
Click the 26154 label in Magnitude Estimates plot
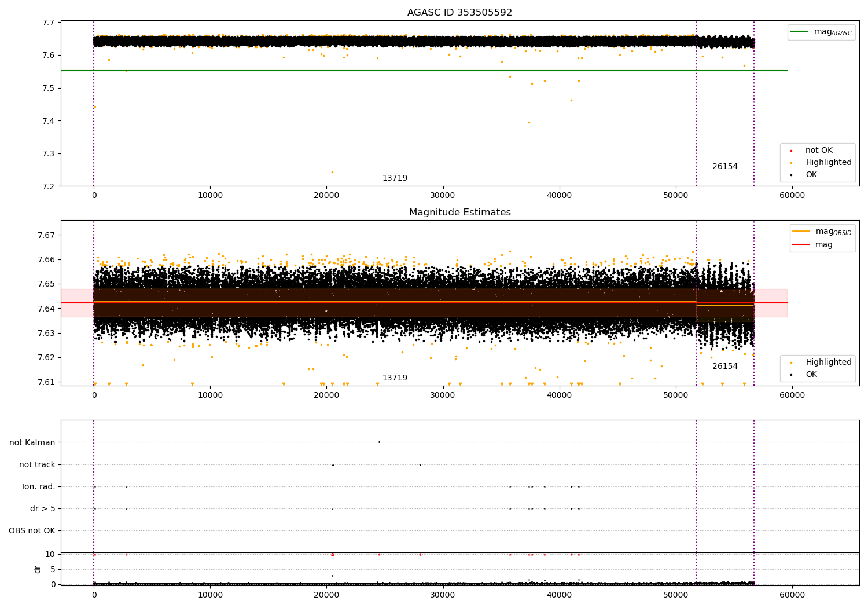coord(725,367)
